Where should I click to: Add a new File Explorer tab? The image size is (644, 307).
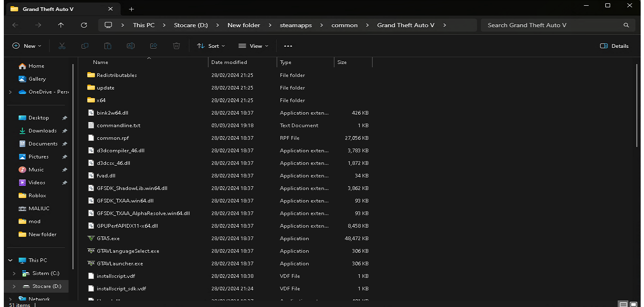click(132, 9)
